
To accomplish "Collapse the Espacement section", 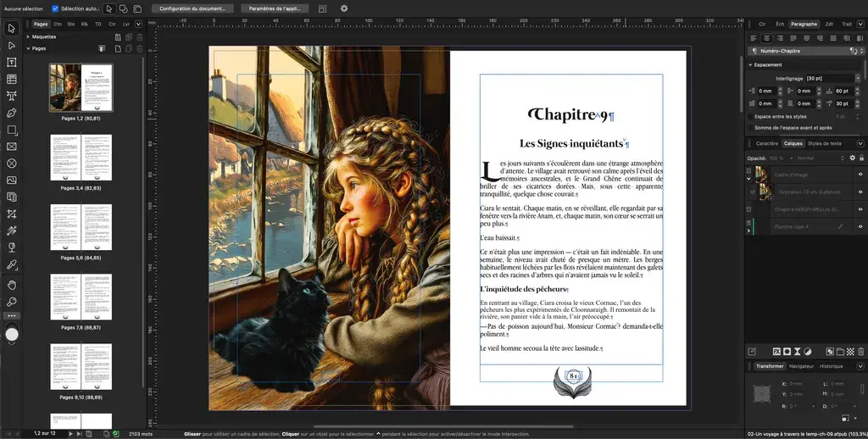I will pos(750,64).
